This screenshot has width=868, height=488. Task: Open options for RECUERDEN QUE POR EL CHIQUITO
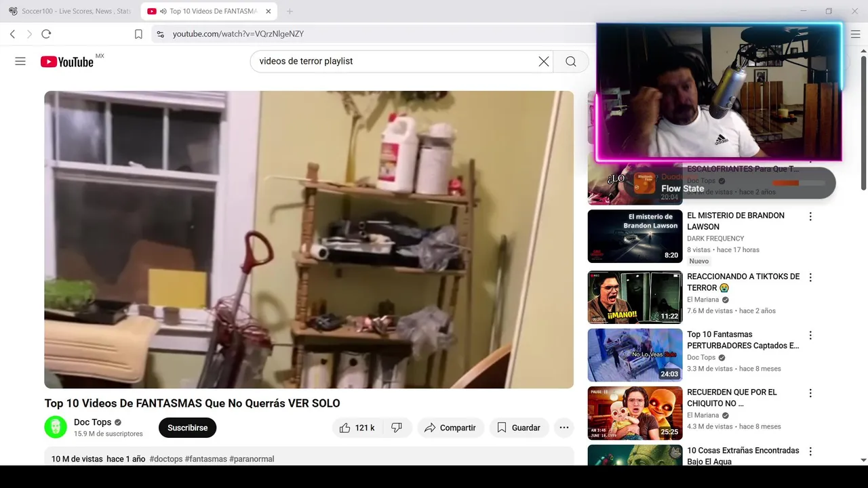pos(810,393)
